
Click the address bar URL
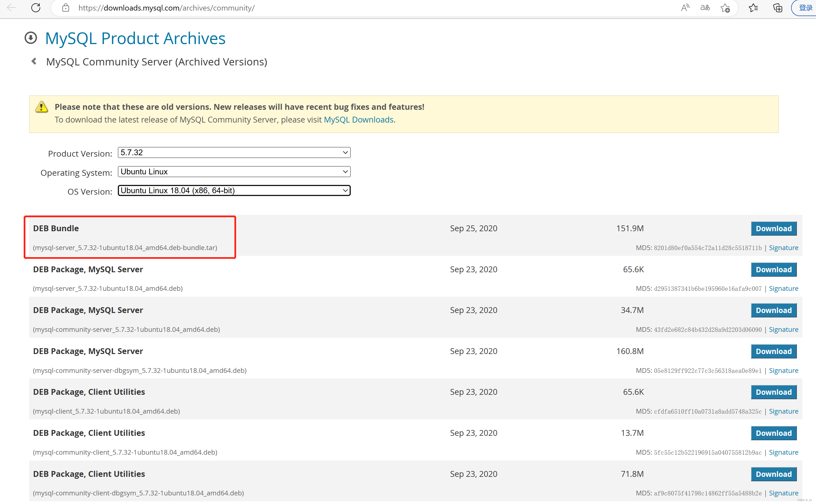[x=167, y=8]
